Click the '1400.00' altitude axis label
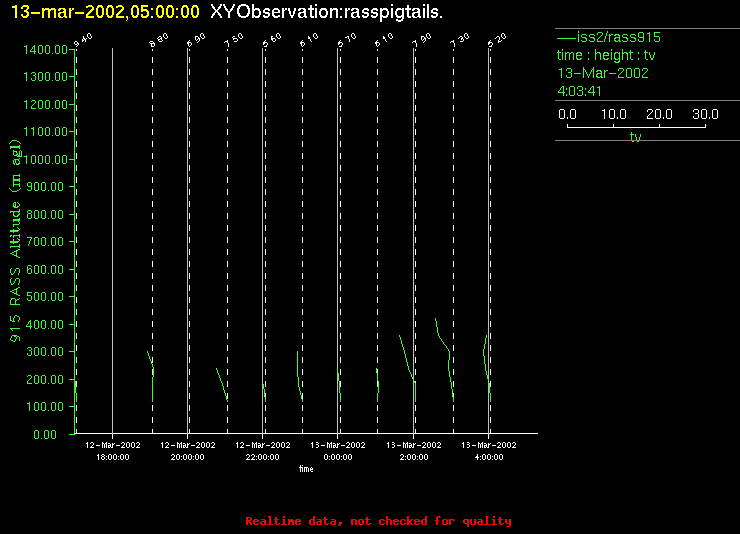 pyautogui.click(x=45, y=50)
